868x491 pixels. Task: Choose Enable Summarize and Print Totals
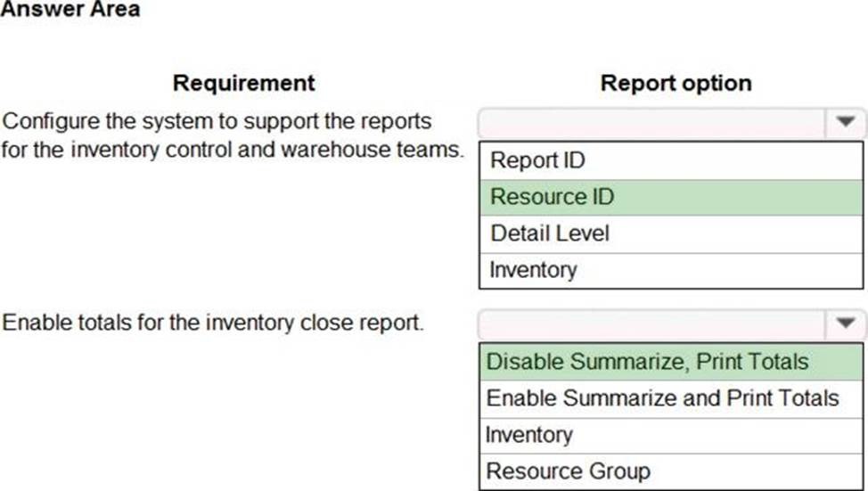pyautogui.click(x=662, y=398)
